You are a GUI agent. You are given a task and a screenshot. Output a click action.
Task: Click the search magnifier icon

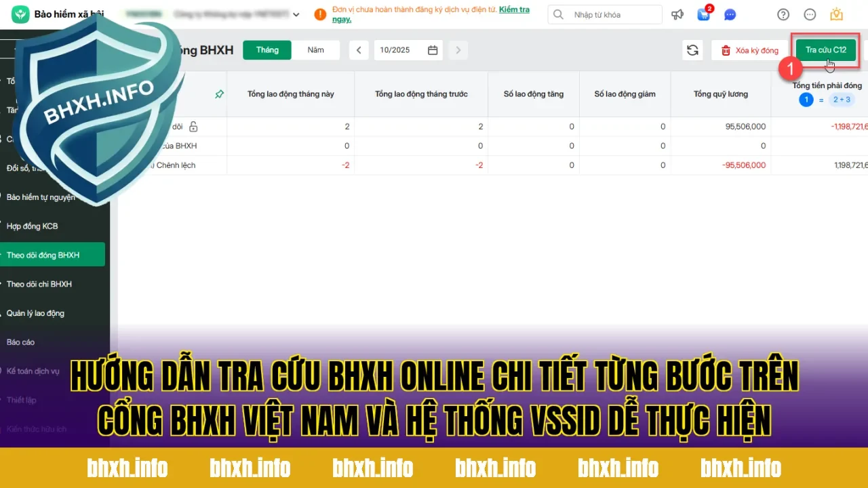(x=558, y=14)
